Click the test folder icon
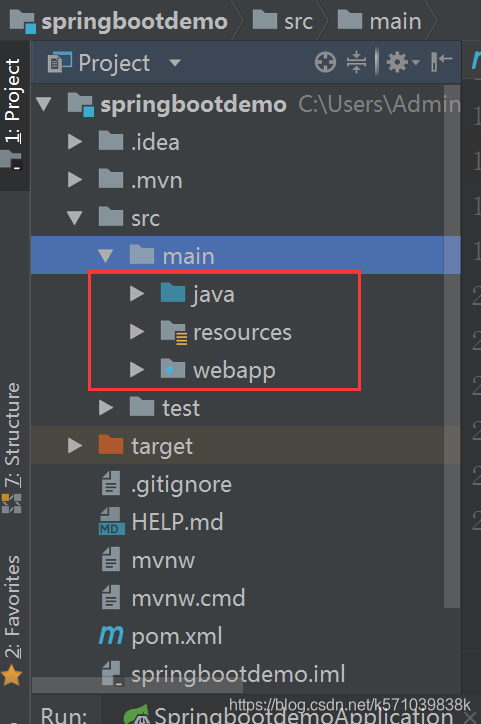Viewport: 481px width, 724px height. click(142, 407)
